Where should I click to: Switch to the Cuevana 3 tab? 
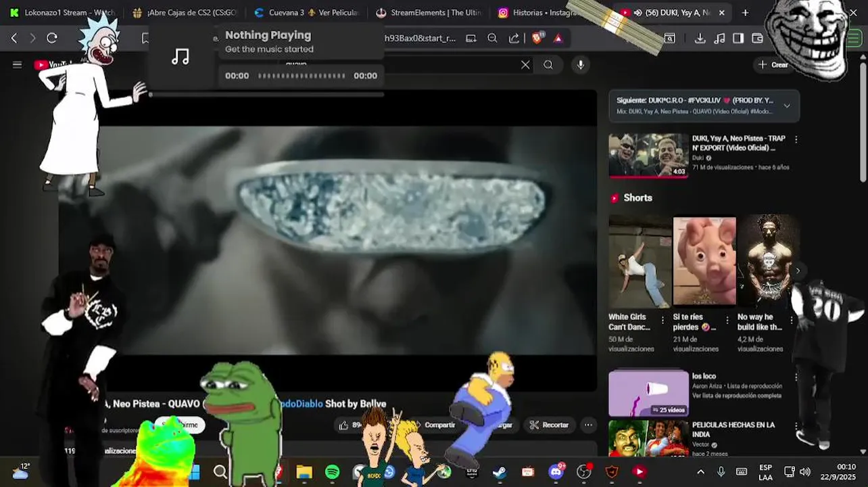click(306, 13)
